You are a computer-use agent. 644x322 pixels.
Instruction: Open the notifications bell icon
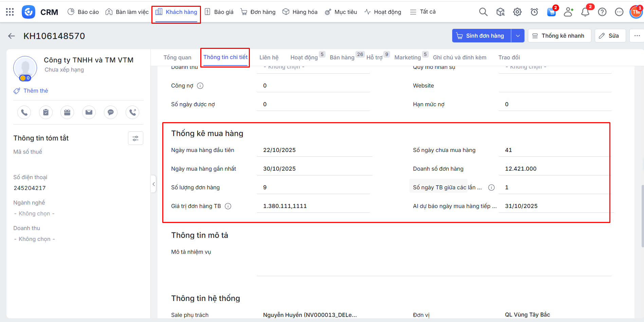585,12
